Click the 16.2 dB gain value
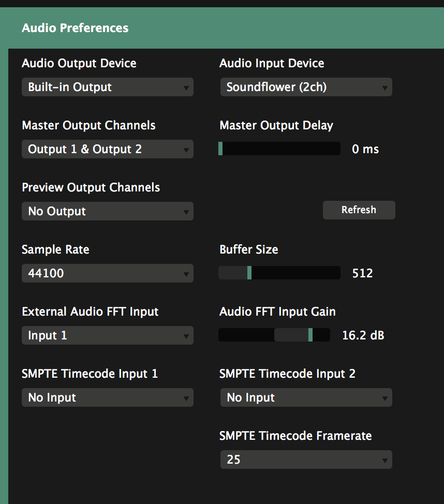444x504 pixels. coord(363,335)
